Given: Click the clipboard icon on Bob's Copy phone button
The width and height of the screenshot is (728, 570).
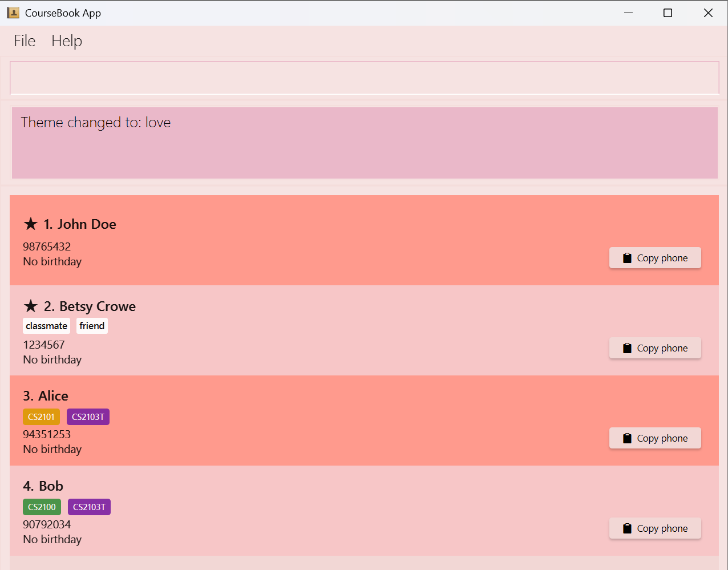Looking at the screenshot, I should 626,528.
